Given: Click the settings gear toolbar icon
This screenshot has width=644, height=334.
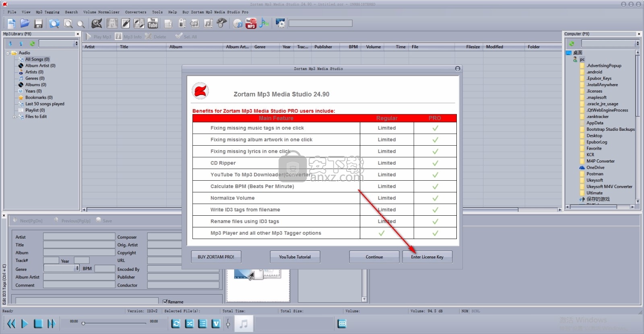Looking at the screenshot, I should point(280,23).
